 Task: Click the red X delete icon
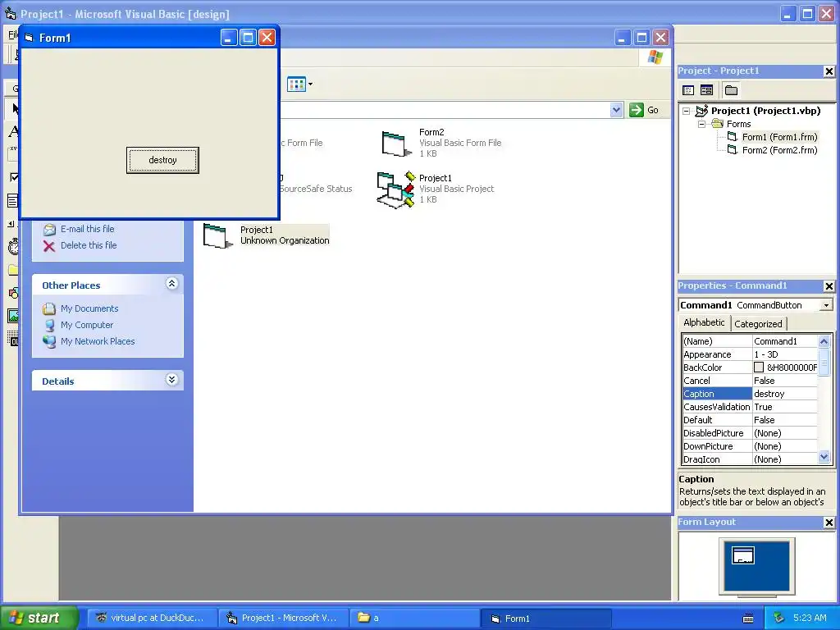[48, 246]
